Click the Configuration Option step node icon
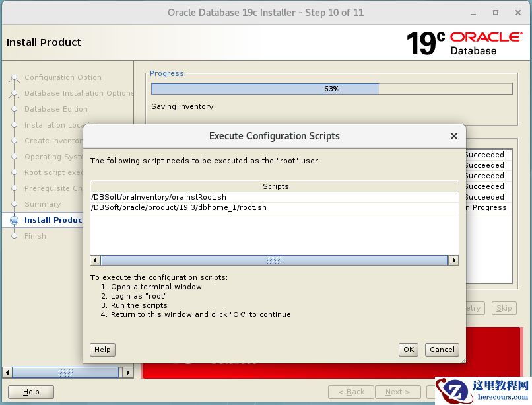 [x=15, y=78]
